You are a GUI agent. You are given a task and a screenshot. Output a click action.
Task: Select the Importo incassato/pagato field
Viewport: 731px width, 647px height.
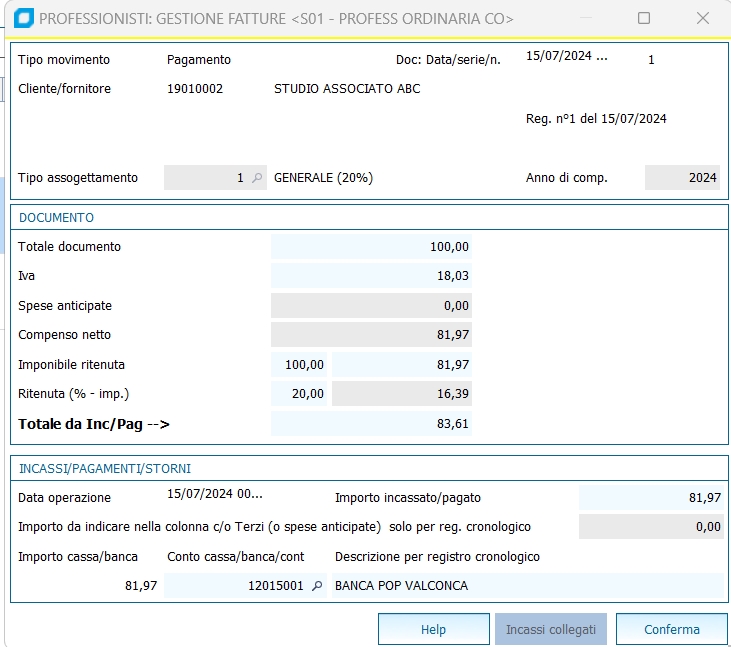651,497
